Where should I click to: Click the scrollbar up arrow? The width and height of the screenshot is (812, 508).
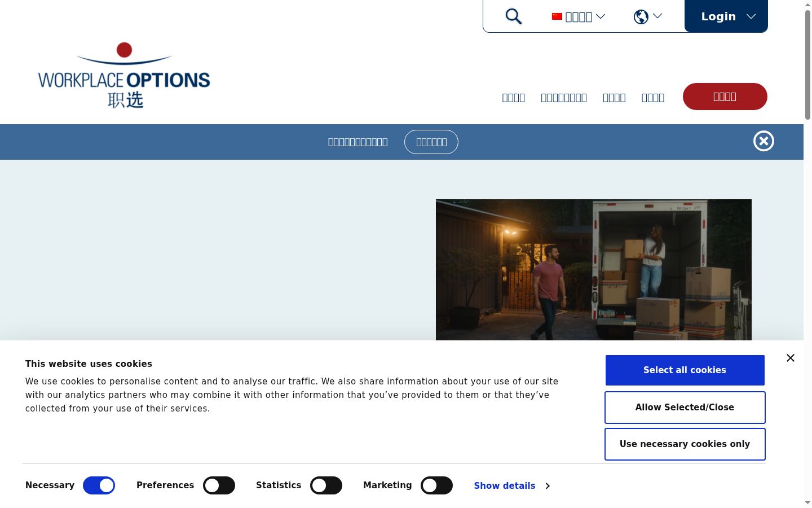[x=807, y=5]
